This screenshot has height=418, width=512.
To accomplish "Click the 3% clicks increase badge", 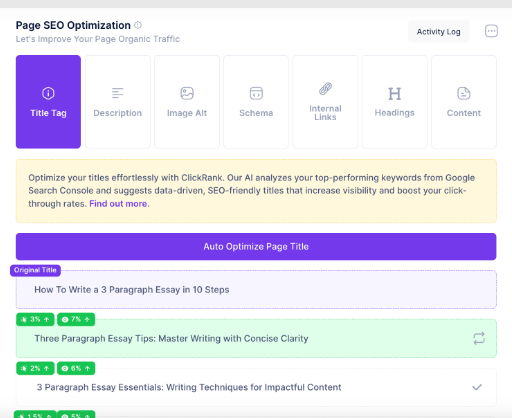I will point(35,319).
